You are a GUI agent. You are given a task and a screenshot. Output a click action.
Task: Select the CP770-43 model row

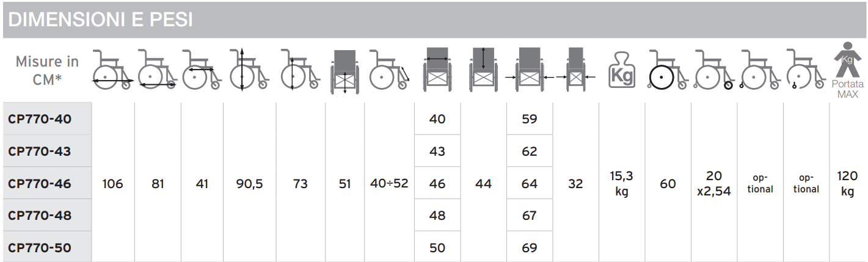coord(40,151)
